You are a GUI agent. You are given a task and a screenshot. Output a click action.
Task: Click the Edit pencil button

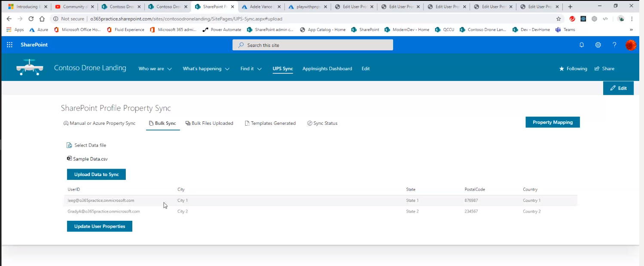(x=618, y=88)
